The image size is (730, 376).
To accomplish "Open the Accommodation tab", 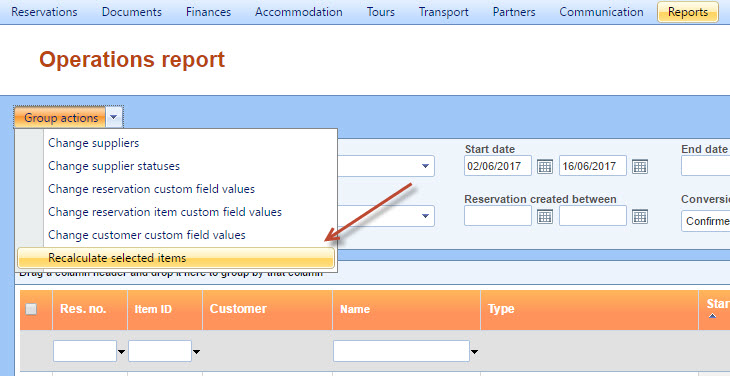I will (x=298, y=12).
